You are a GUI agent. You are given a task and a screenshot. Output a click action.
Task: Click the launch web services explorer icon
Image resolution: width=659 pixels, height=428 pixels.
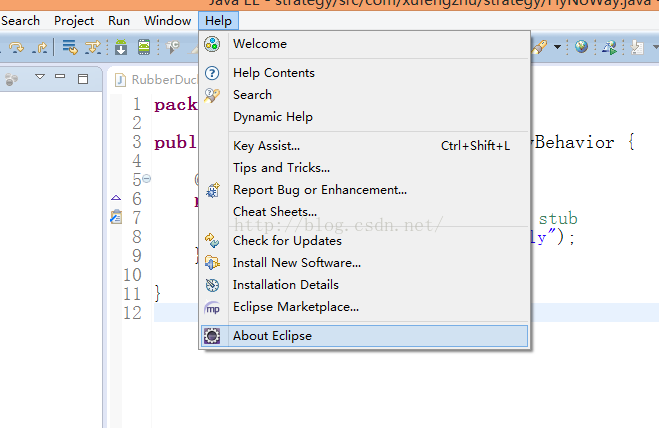click(609, 48)
